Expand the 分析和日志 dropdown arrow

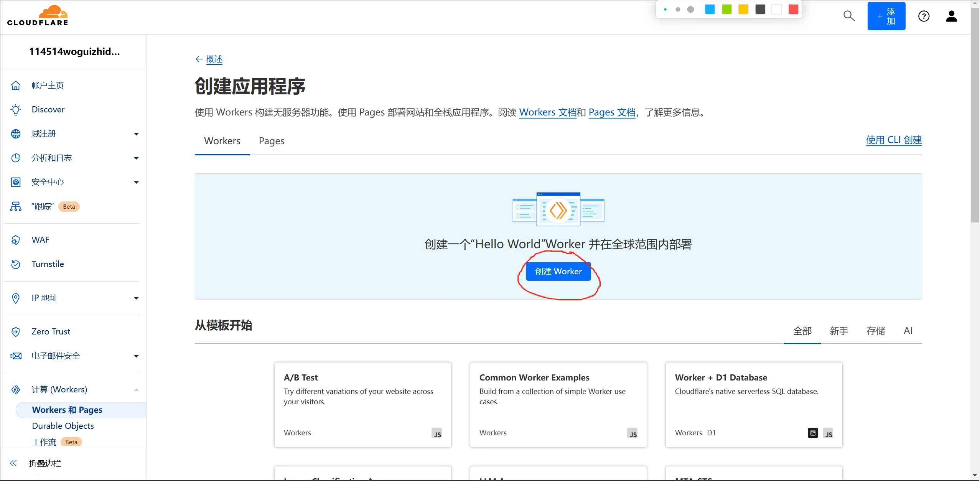point(136,158)
